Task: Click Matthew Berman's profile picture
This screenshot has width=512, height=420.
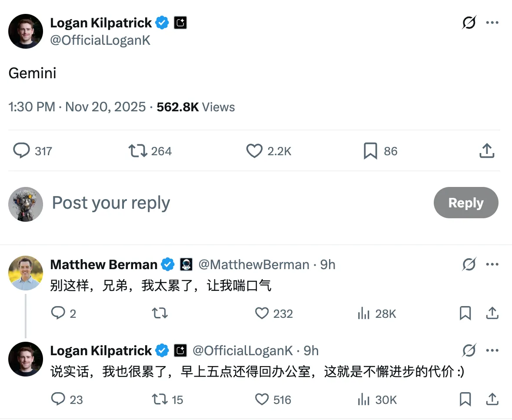Action: (26, 273)
